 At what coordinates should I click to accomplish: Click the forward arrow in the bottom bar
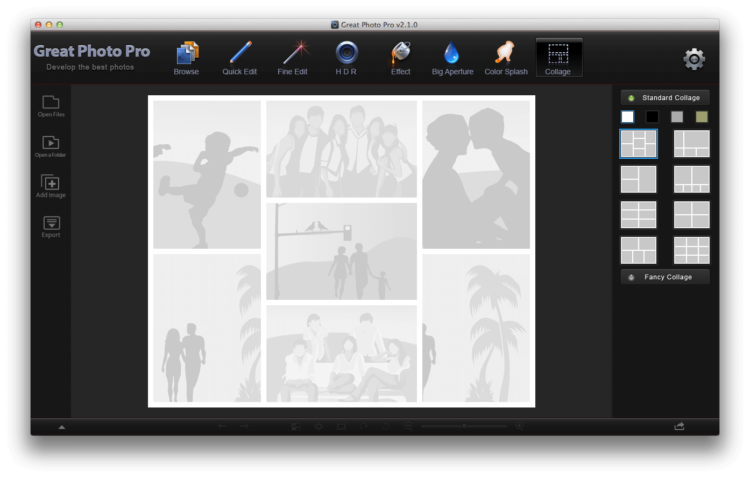point(244,426)
